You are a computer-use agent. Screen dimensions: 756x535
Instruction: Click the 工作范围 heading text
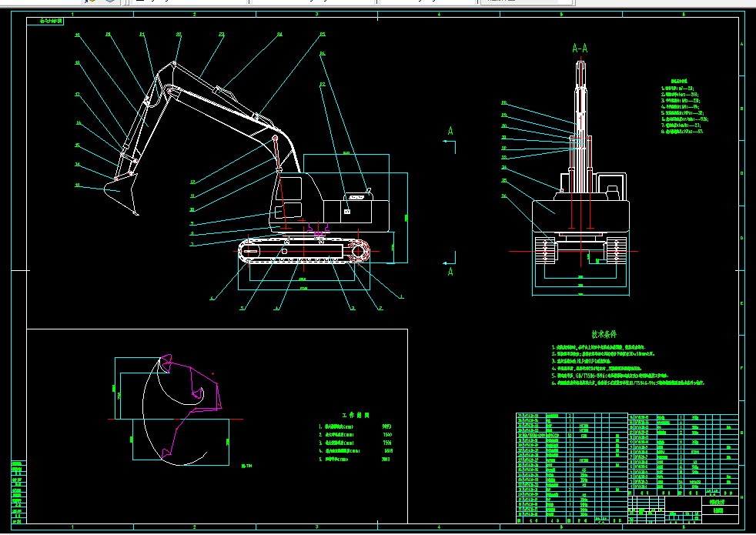click(x=356, y=415)
